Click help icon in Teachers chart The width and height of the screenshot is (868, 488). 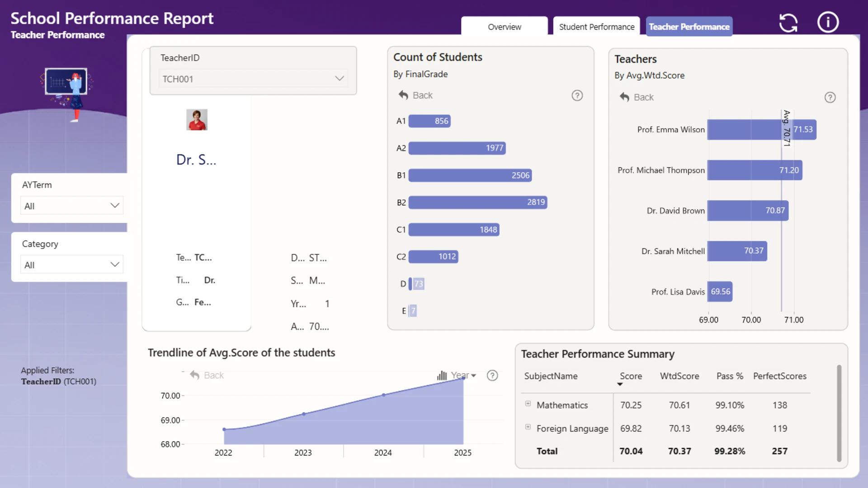click(x=830, y=97)
